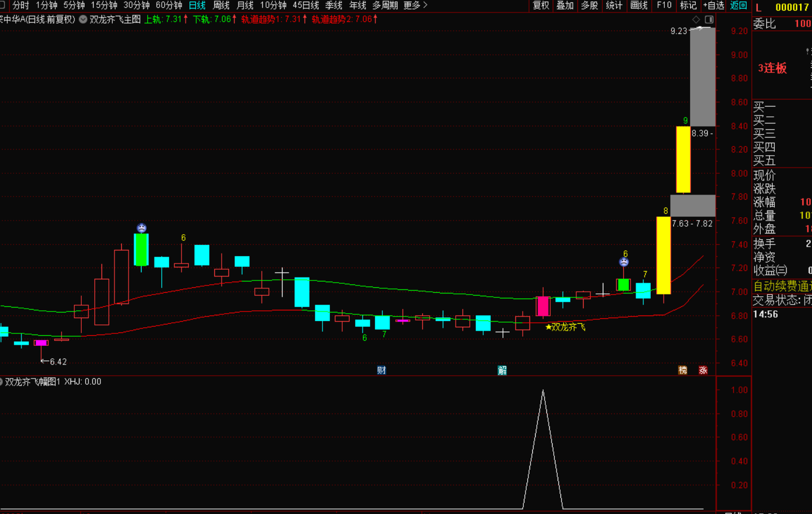Toggle 叠加 overlay mode

pos(565,5)
